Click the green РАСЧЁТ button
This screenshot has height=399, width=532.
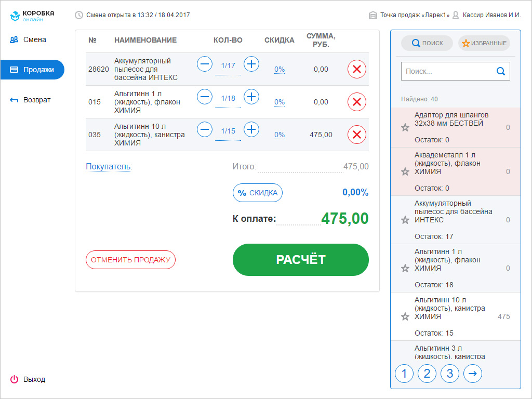coord(301,260)
